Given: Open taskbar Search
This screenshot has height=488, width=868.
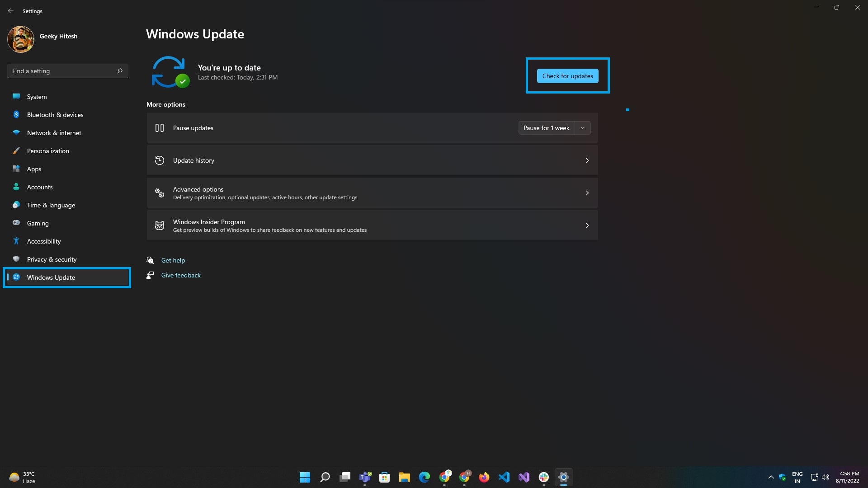Looking at the screenshot, I should click(x=325, y=477).
